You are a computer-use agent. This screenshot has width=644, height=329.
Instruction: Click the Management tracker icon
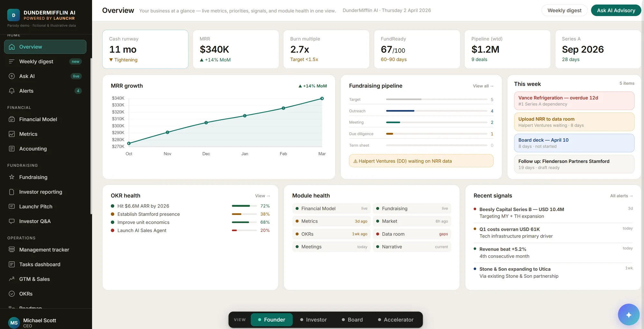pos(12,249)
